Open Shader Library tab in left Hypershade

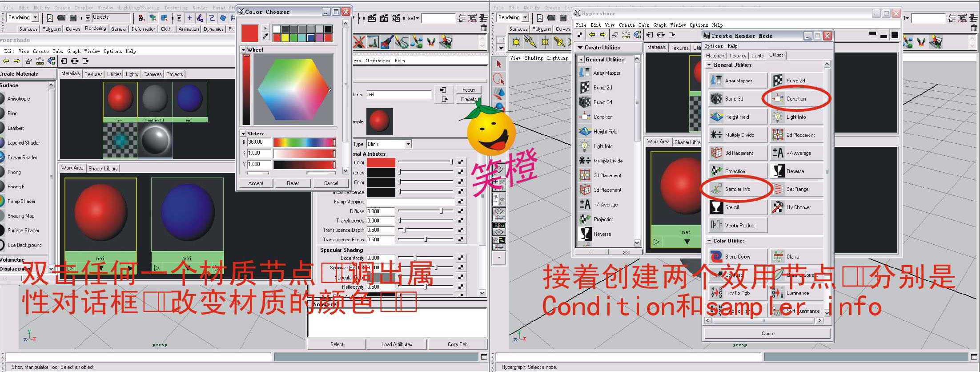(x=103, y=169)
